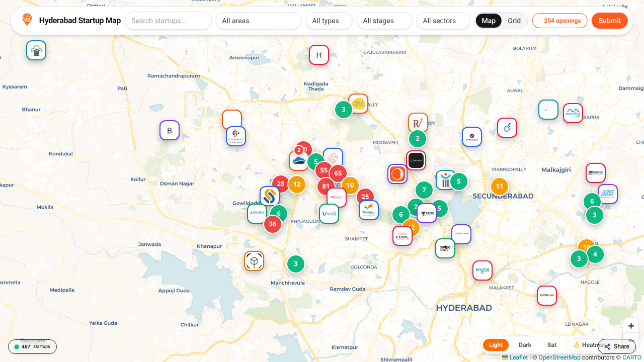644x362 pixels.
Task: Expand the All stages filter
Action: (384, 21)
